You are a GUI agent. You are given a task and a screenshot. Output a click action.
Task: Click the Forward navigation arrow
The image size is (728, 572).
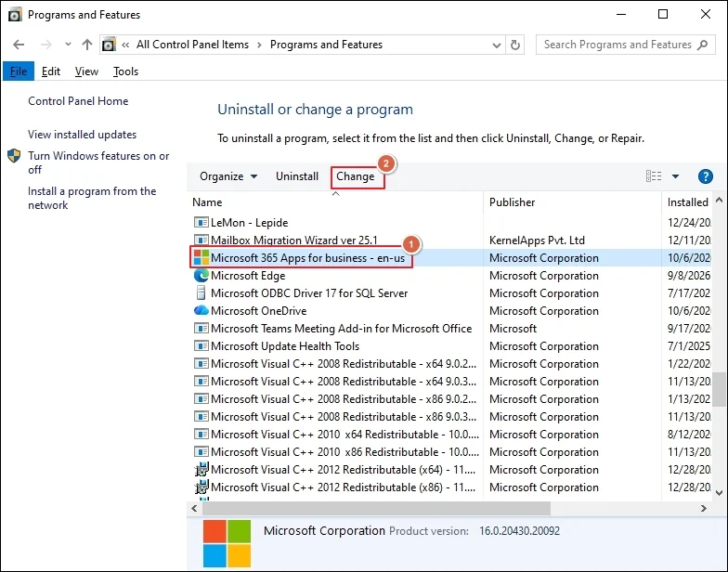(46, 45)
